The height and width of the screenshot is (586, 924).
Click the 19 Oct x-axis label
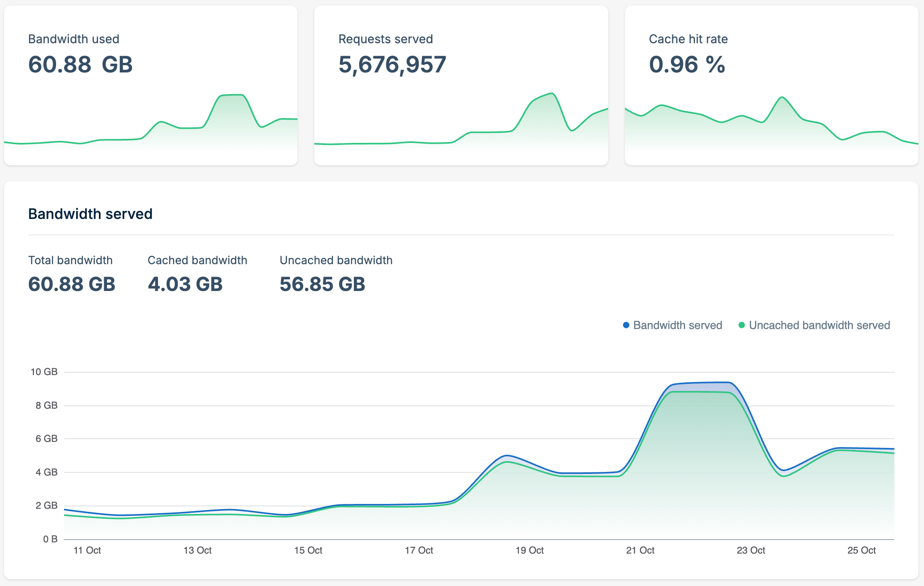530,550
